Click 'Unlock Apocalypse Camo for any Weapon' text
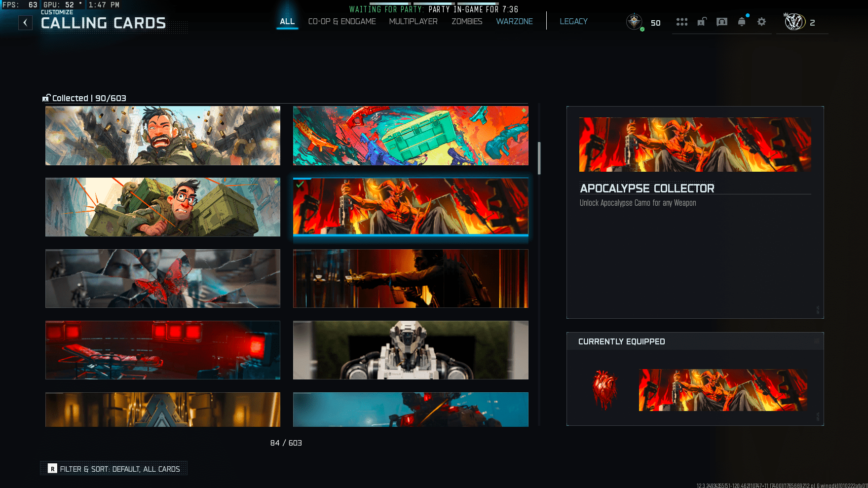This screenshot has height=488, width=868. tap(638, 203)
